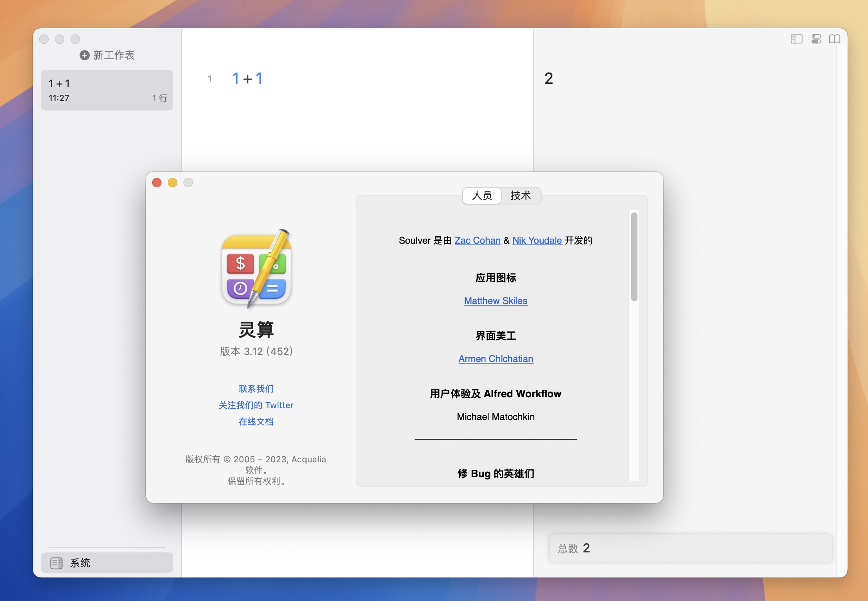Open the Zac Cohan link

point(478,241)
